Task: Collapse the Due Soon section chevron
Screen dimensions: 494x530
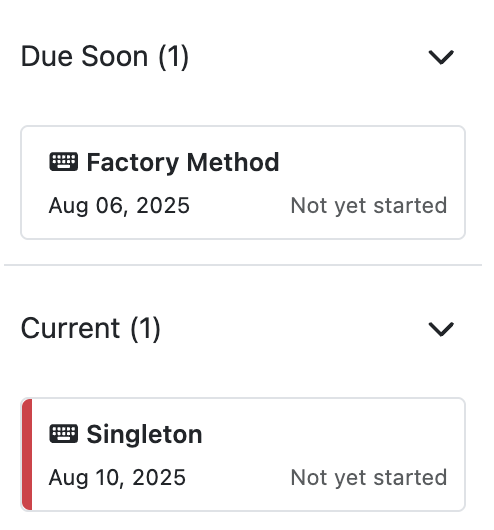Action: (441, 57)
